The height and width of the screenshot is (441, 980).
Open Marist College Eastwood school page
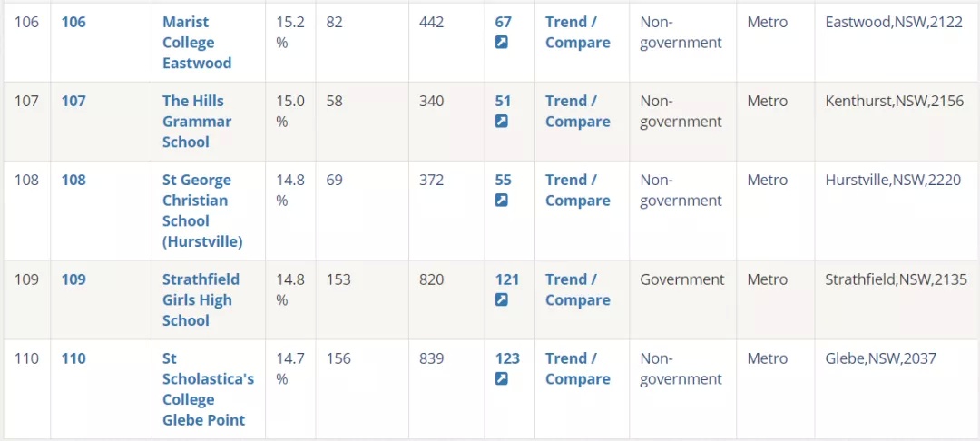tap(197, 43)
